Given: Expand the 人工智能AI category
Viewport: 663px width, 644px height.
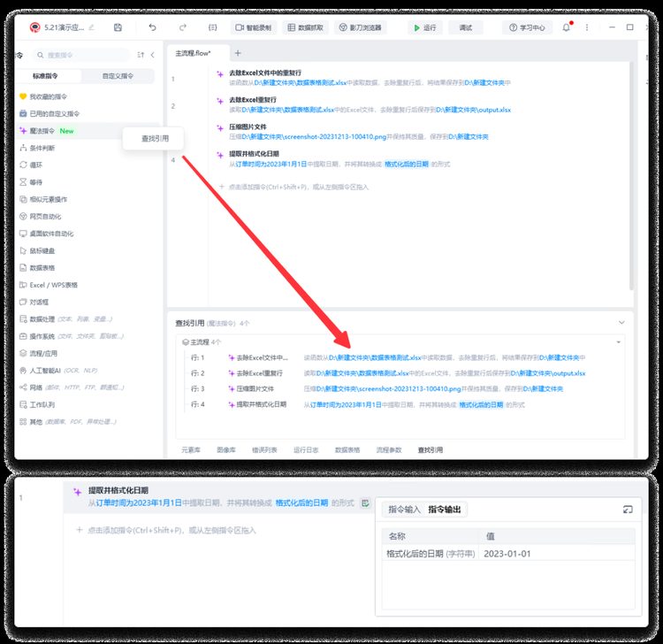Looking at the screenshot, I should pos(58,371).
